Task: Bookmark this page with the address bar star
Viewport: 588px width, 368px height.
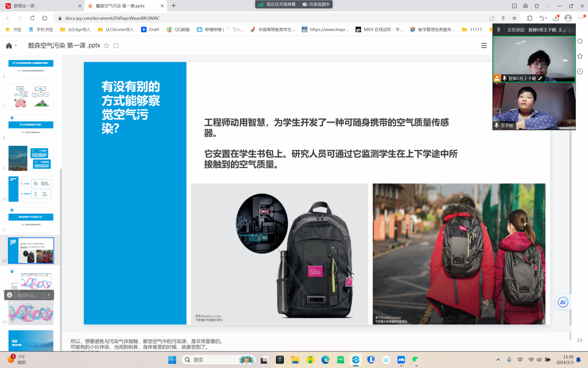Action: 514,18
